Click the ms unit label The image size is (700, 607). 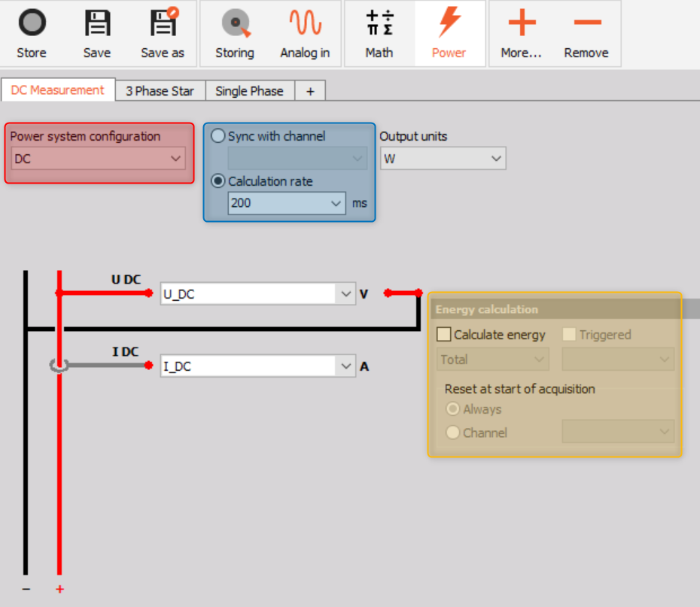point(359,203)
